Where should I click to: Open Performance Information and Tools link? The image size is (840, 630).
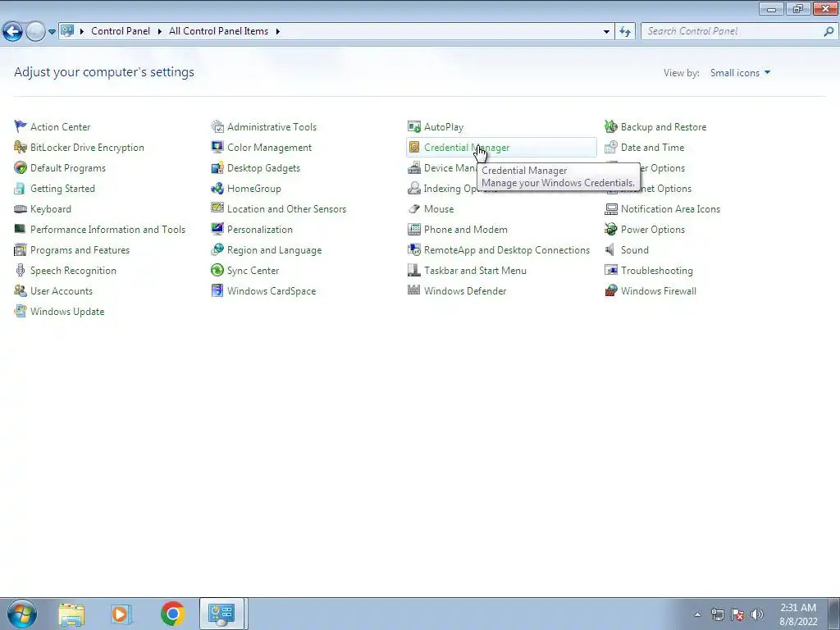[107, 230]
